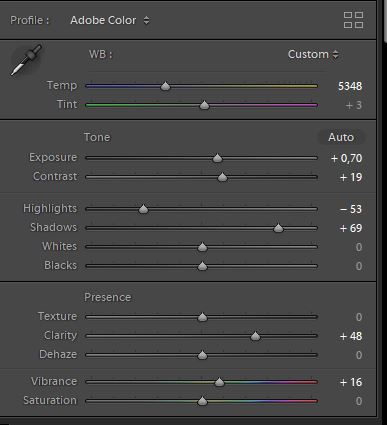Click the Presence section label

(x=108, y=297)
